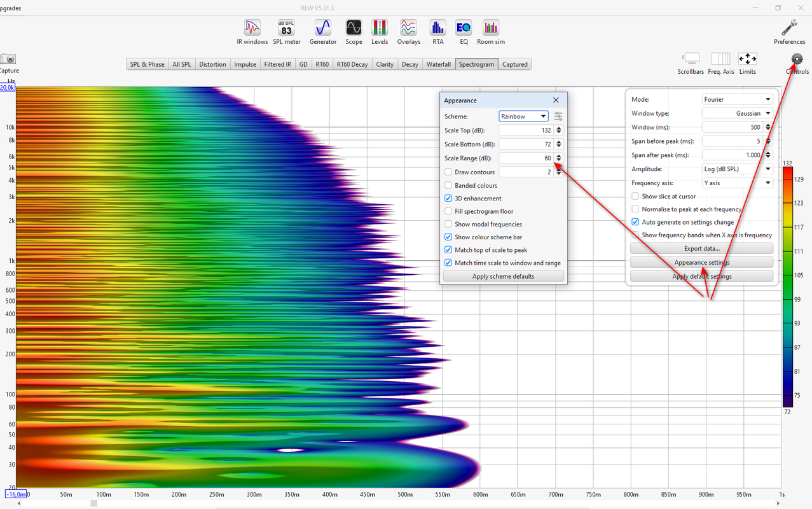This screenshot has width=812, height=509.
Task: Uncheck Auto generate on settings change
Action: (635, 222)
